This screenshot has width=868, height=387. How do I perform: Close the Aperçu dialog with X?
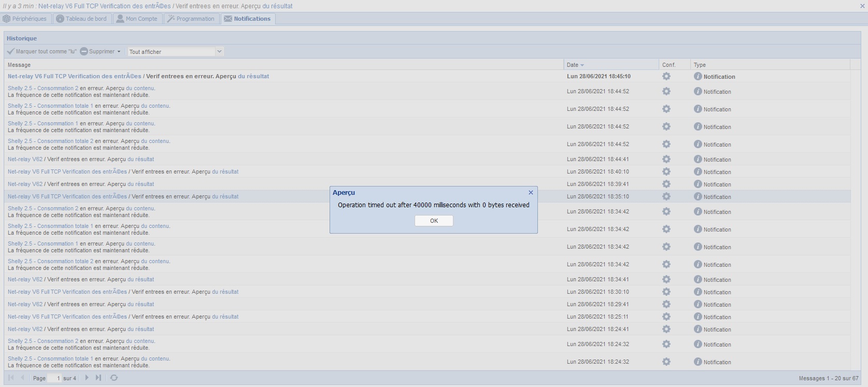coord(531,192)
